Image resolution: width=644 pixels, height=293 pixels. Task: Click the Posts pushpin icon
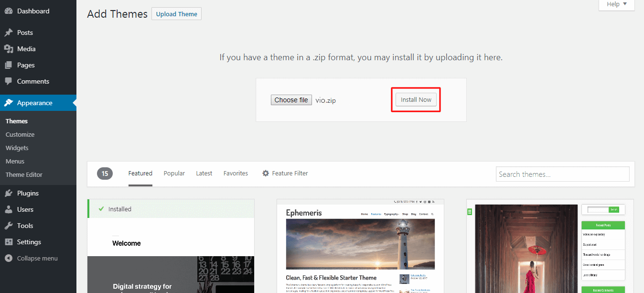[9, 33]
